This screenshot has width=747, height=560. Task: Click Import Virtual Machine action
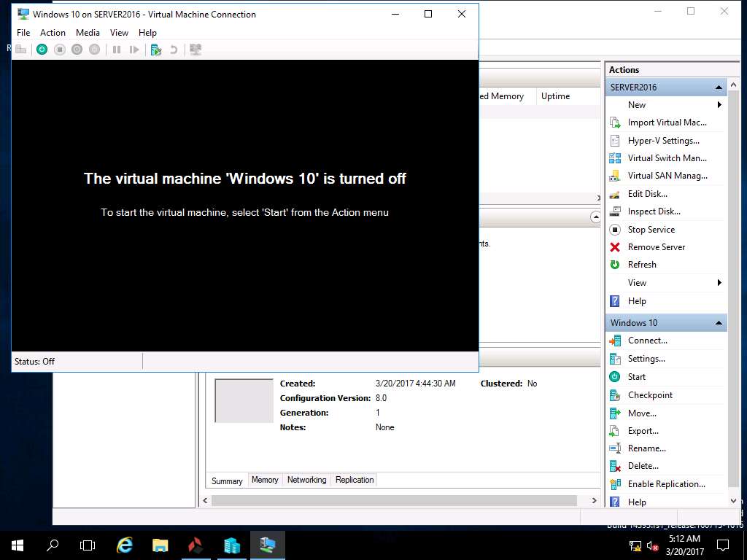click(666, 122)
